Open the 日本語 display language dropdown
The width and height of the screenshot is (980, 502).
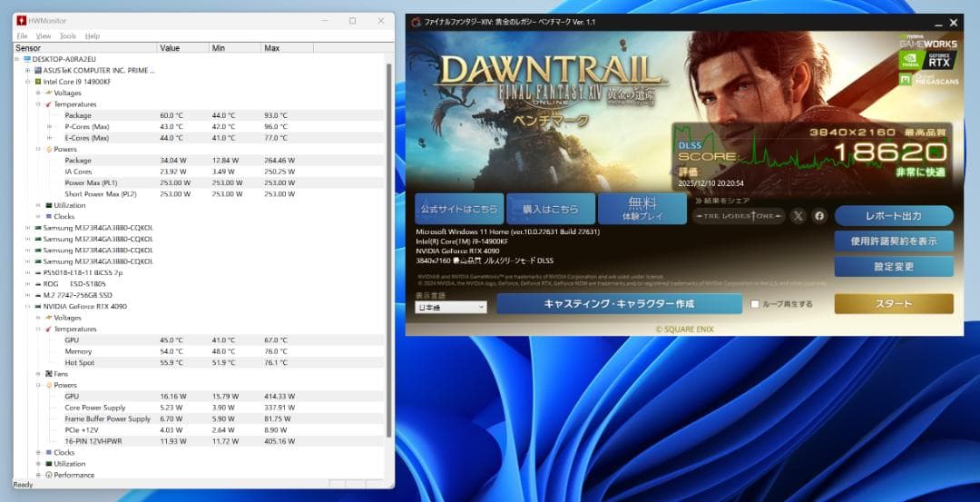pyautogui.click(x=451, y=307)
